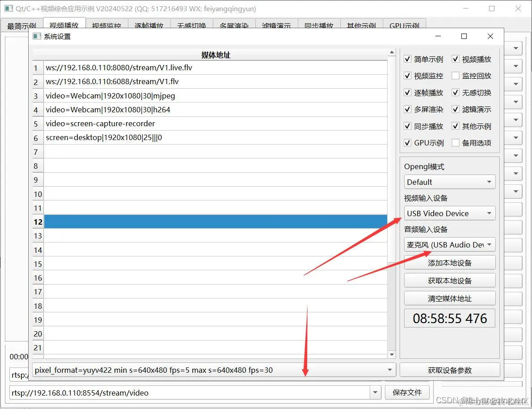Click the 保存文件 button in main window
The image size is (532, 409).
[407, 393]
